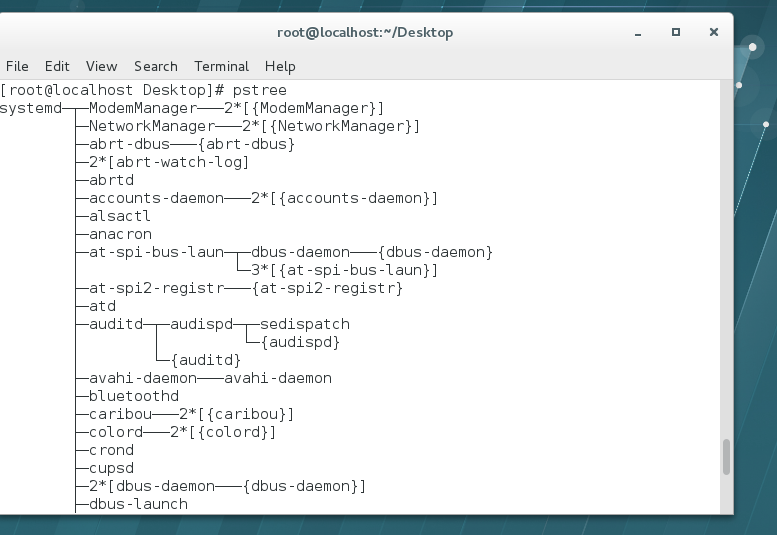Click the [root@localhost Desktop]# prompt
This screenshot has height=535, width=777.
tap(112, 90)
